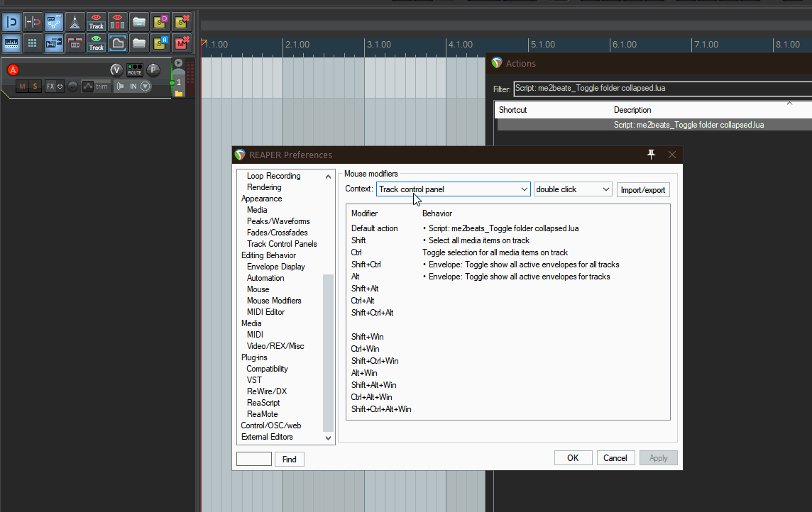Click Shortcut column header in Actions window
The height and width of the screenshot is (512, 812).
512,110
